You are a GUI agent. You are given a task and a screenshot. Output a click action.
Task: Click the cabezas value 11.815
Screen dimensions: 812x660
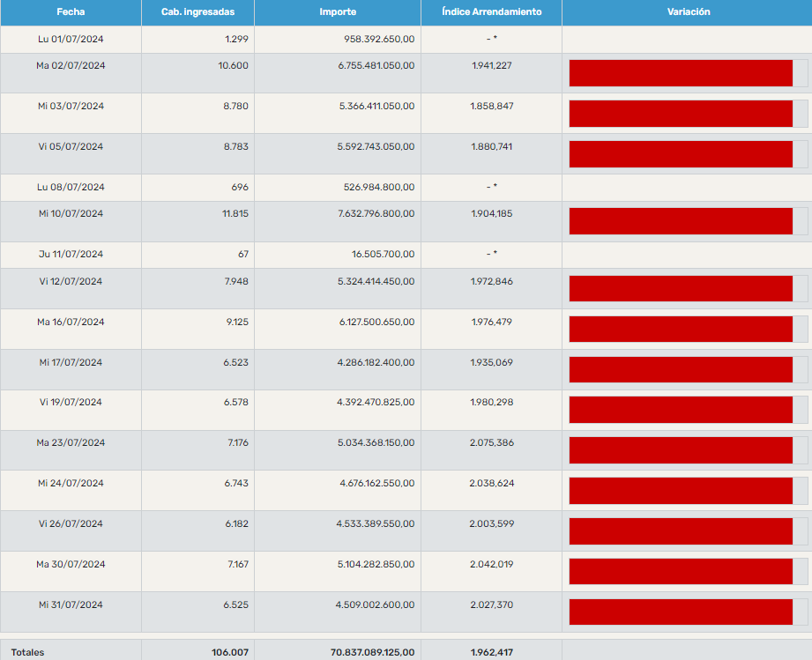235,213
